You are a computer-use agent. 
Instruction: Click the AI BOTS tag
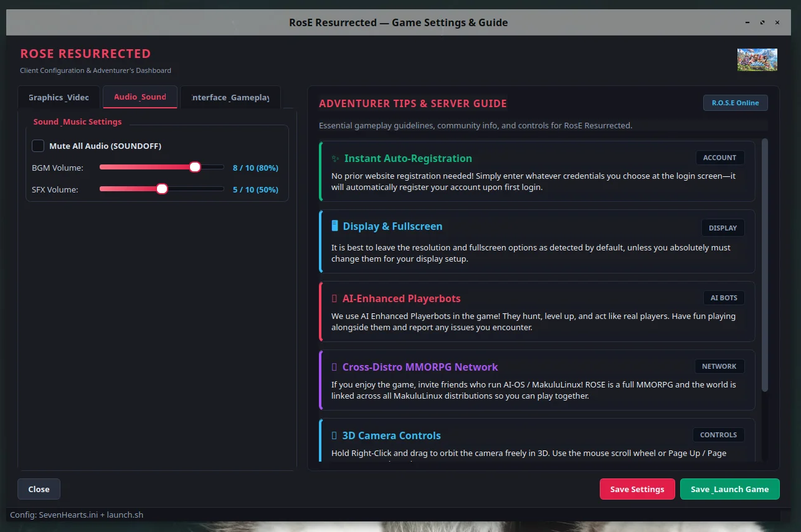pos(724,298)
